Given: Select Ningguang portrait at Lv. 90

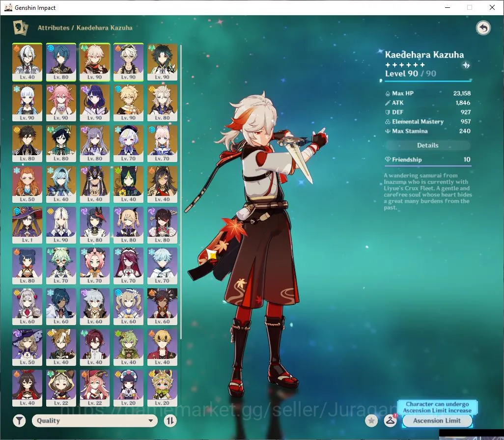Looking at the screenshot, I should 61,225.
